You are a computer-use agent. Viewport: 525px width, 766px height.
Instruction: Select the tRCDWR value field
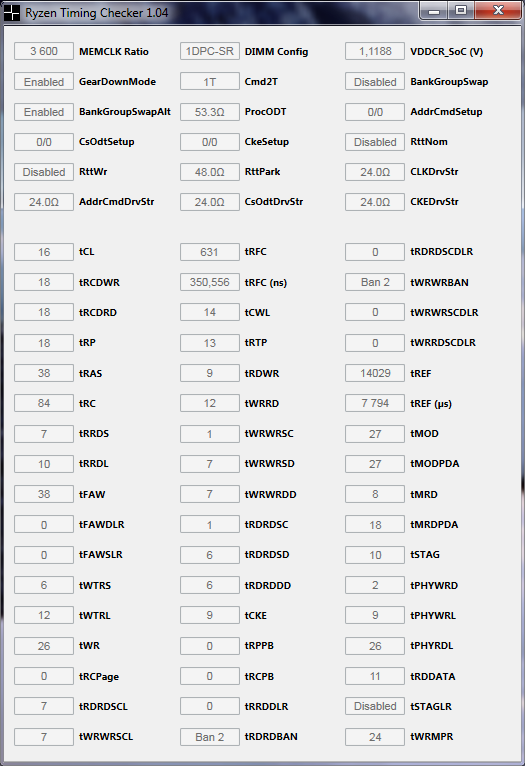[44, 282]
